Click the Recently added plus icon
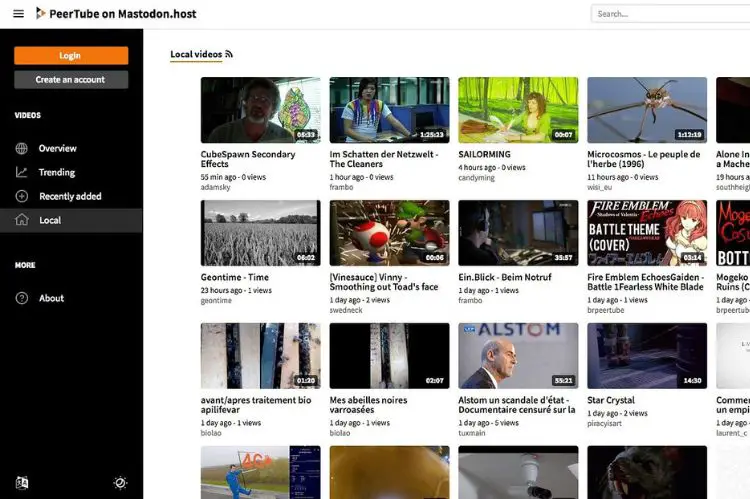The width and height of the screenshot is (750, 499). click(x=22, y=196)
